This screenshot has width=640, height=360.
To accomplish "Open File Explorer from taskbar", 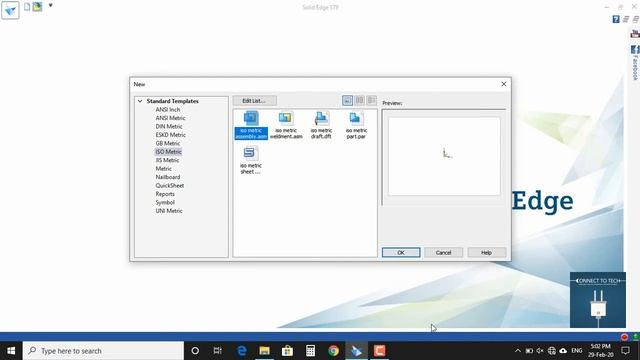I will pyautogui.click(x=264, y=351).
